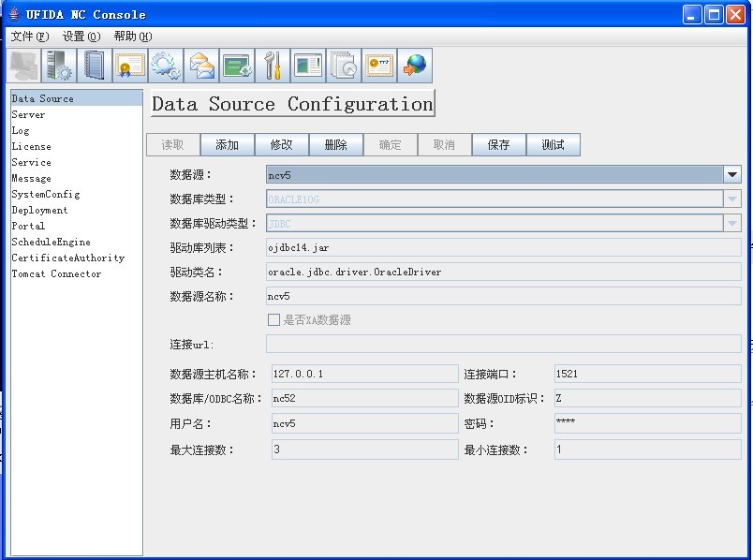Image resolution: width=753 pixels, height=560 pixels.
Task: Open Server settings via server-gear toolbar icon
Action: point(59,66)
